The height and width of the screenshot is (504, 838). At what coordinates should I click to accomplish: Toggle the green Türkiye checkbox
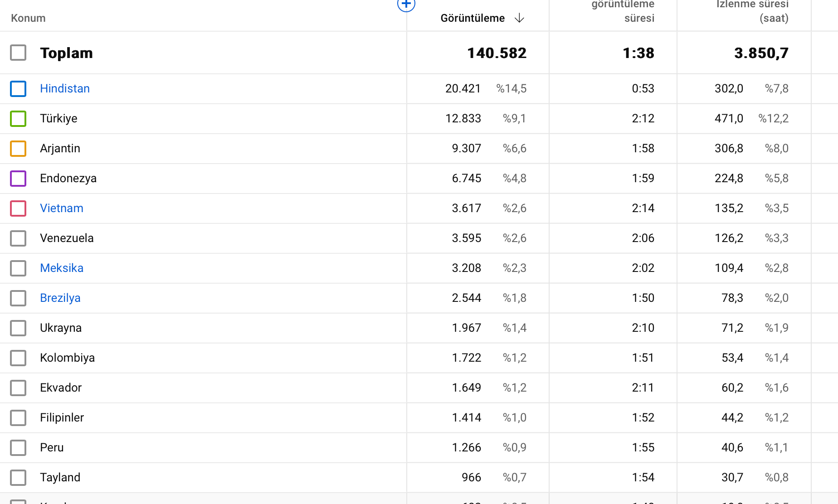click(18, 119)
